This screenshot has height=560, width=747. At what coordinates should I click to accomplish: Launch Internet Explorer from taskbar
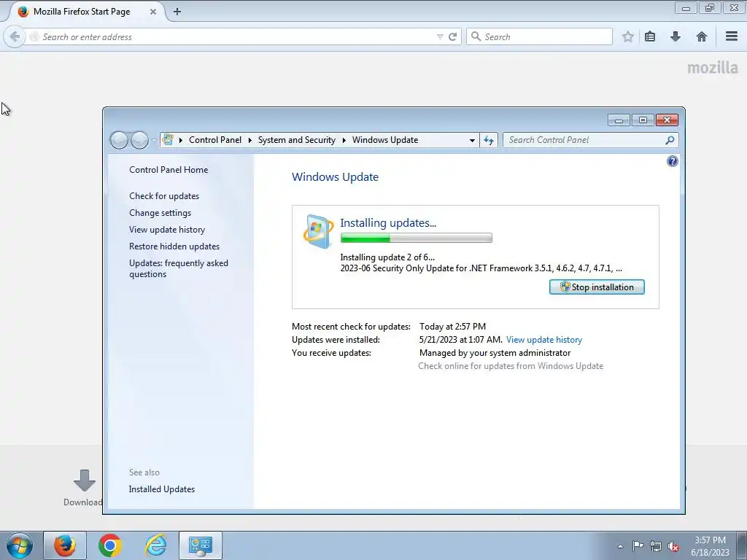click(156, 545)
